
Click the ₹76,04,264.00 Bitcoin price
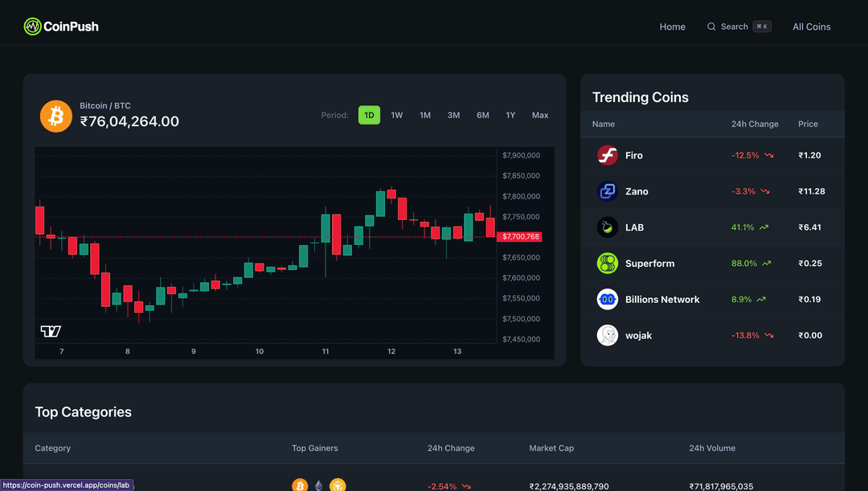[129, 121]
